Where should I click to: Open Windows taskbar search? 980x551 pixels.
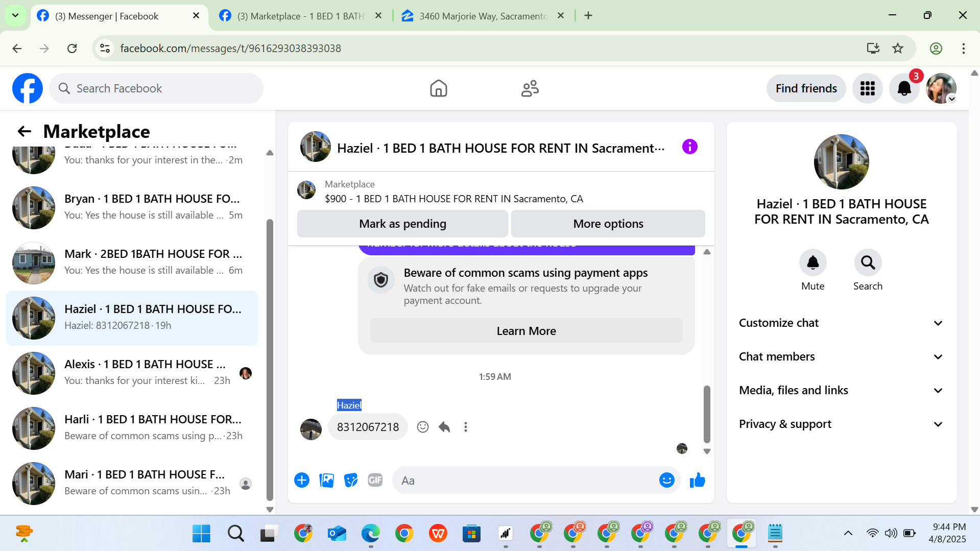[235, 533]
